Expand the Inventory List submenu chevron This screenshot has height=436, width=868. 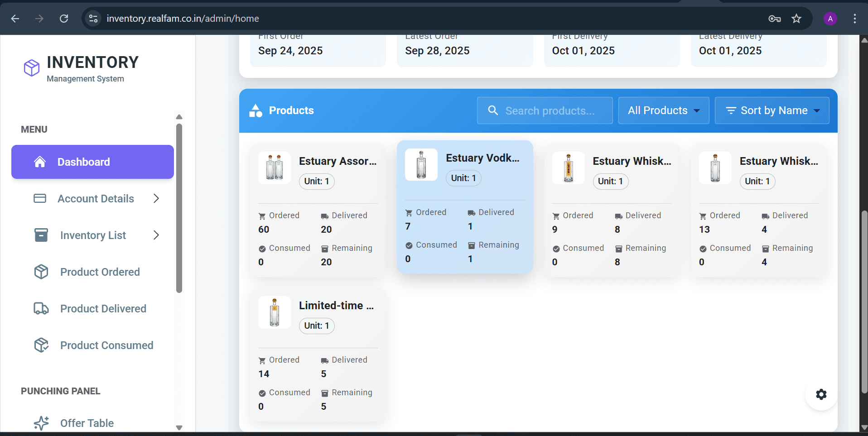pyautogui.click(x=156, y=235)
